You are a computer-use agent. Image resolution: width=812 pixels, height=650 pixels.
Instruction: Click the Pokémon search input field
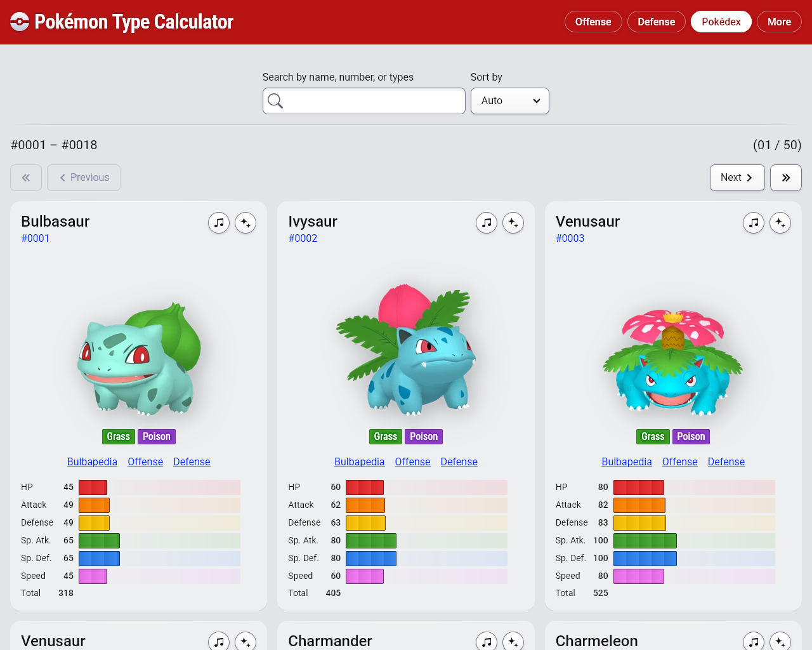[373, 101]
